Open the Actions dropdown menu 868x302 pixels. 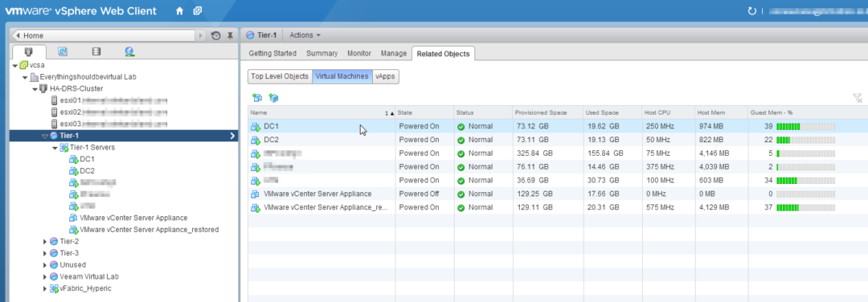click(305, 35)
